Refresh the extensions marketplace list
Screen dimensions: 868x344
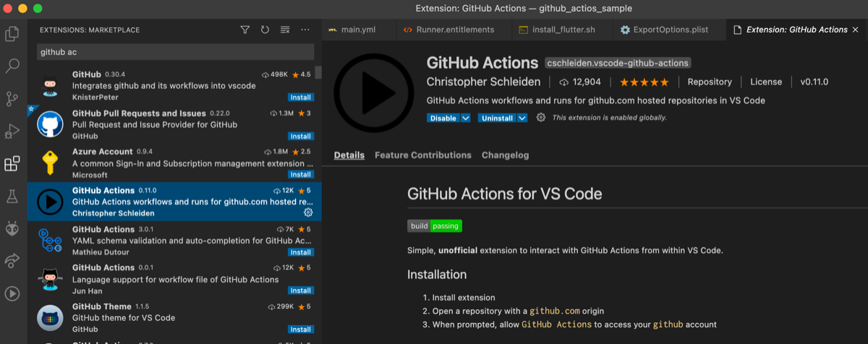pos(265,30)
